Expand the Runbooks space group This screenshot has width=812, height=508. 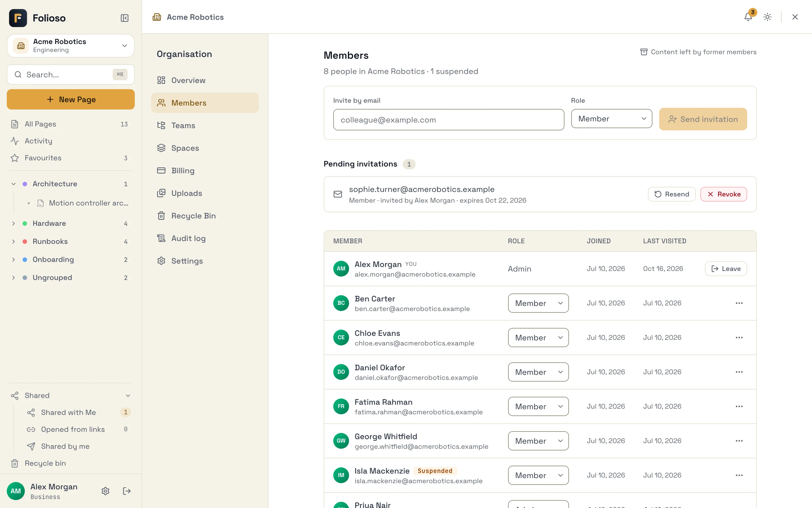point(14,241)
